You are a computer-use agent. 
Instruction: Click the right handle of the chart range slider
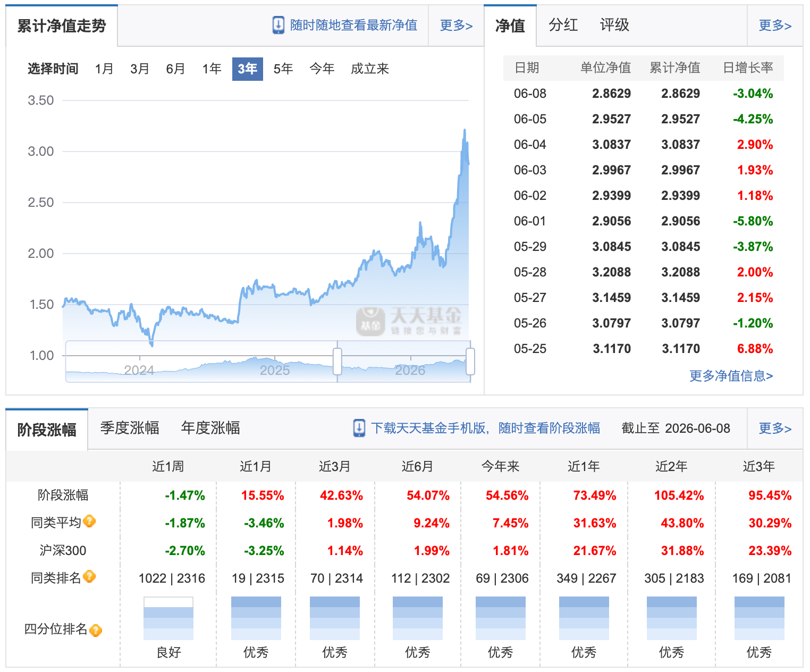coord(470,362)
